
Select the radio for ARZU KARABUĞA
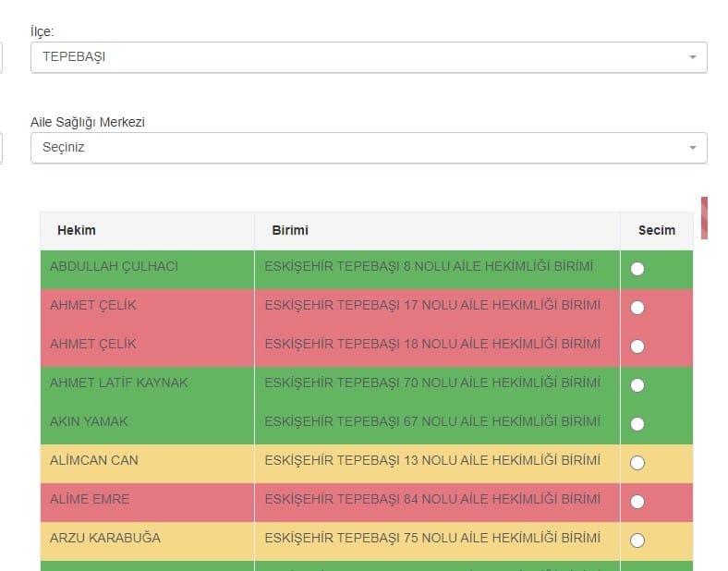[637, 541]
